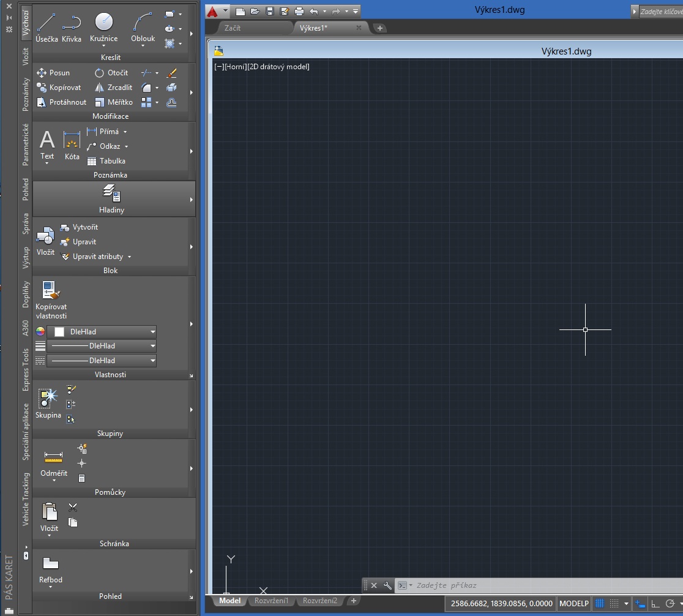683x616 pixels.
Task: Toggle the grid display in the status bar
Action: pos(600,604)
